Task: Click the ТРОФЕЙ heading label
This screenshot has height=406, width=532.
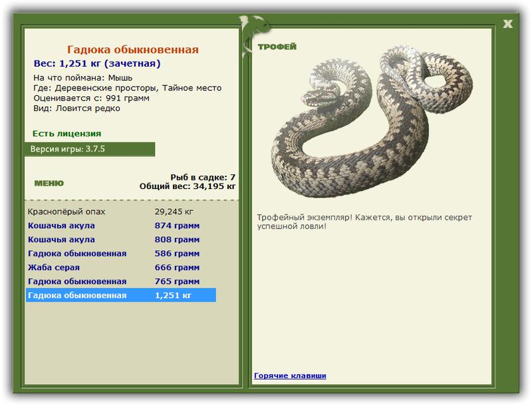Action: pos(277,47)
